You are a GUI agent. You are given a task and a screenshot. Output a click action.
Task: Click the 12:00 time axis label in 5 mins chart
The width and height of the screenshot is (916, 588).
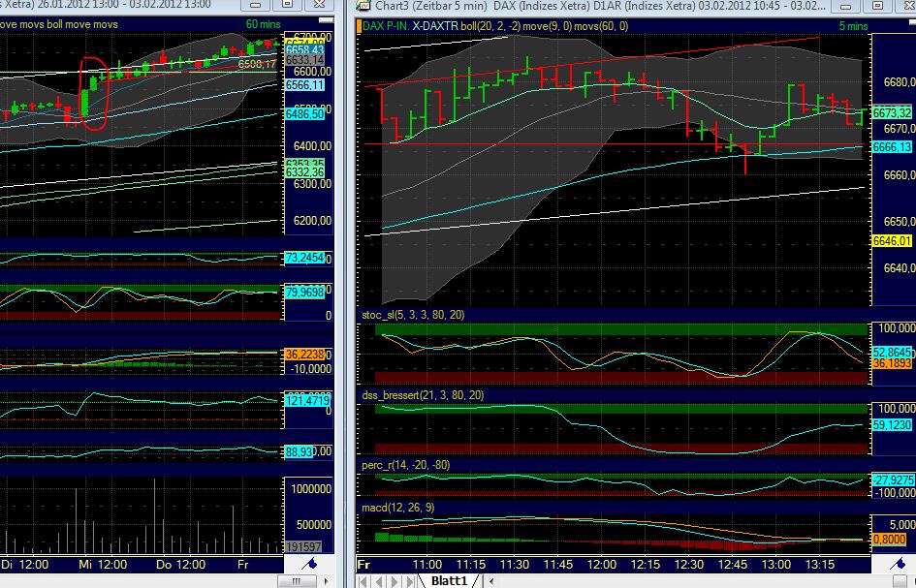pos(602,565)
